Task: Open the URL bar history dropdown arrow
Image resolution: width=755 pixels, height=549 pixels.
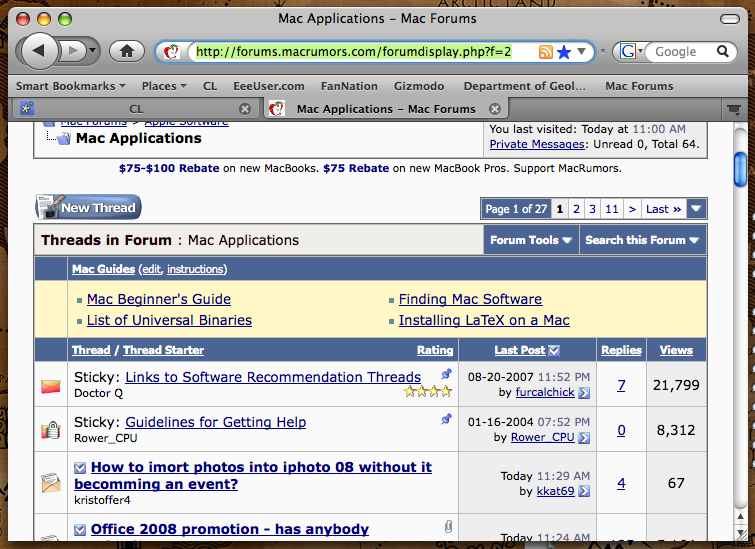Action: 582,51
